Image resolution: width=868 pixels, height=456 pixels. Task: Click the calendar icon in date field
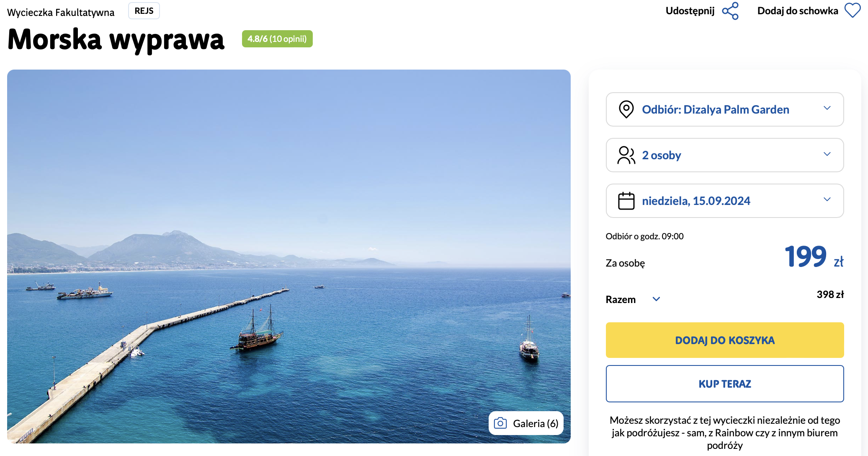[626, 201]
